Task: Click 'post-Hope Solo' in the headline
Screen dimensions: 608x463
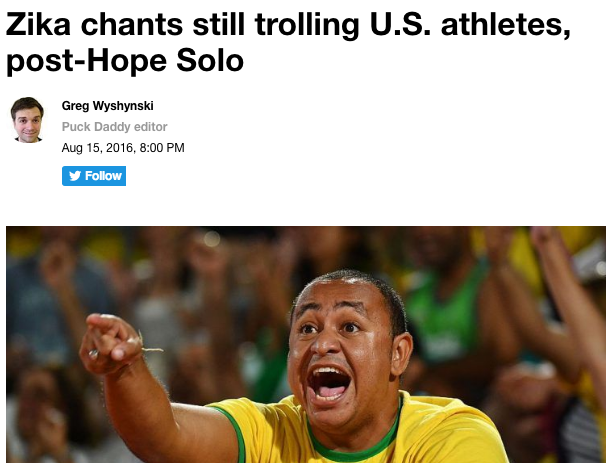Action: [x=125, y=61]
